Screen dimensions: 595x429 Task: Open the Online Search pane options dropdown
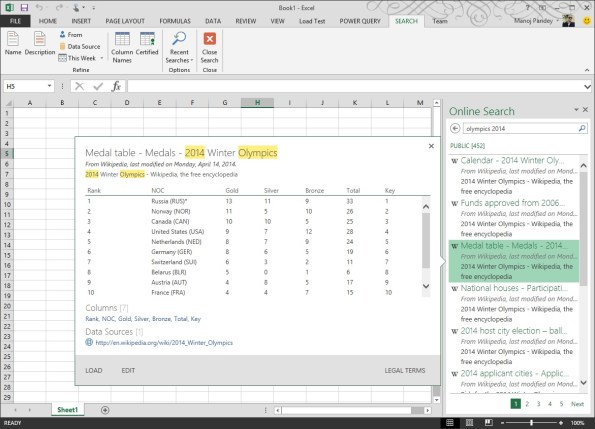(x=576, y=110)
